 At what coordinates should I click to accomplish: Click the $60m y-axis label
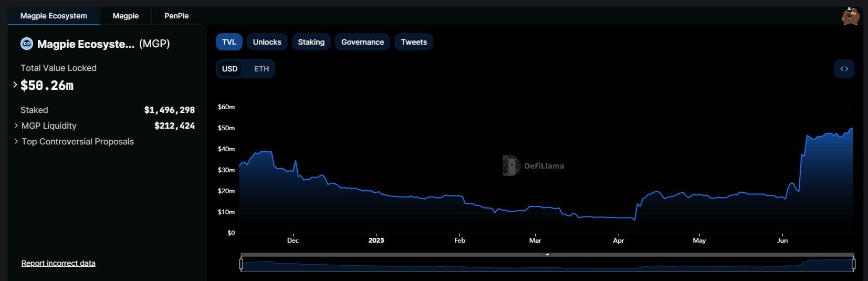click(226, 107)
